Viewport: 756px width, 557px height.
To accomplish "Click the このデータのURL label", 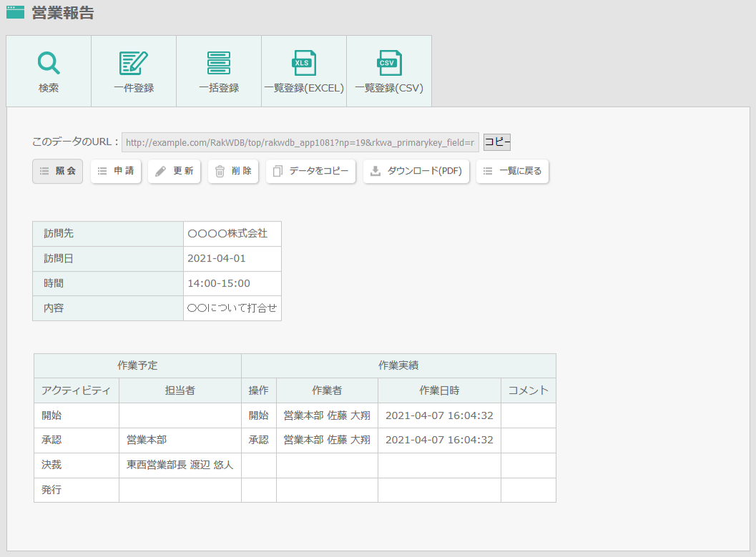I will [75, 142].
